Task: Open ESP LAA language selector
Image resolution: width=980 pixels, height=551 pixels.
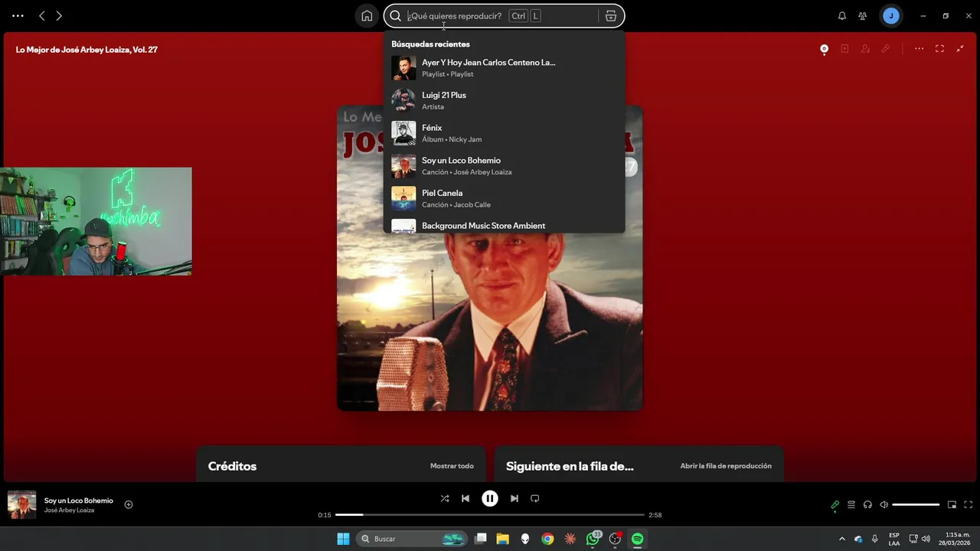Action: (x=894, y=539)
